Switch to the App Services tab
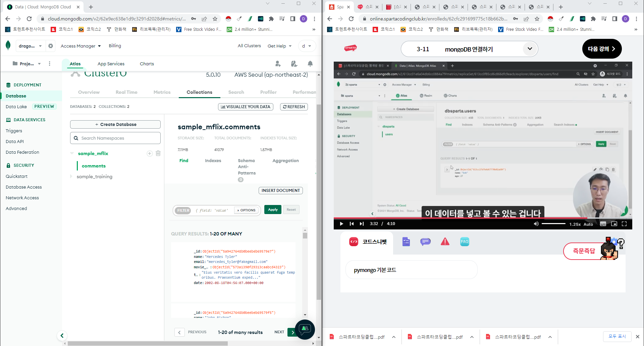The height and width of the screenshot is (346, 644). point(111,64)
